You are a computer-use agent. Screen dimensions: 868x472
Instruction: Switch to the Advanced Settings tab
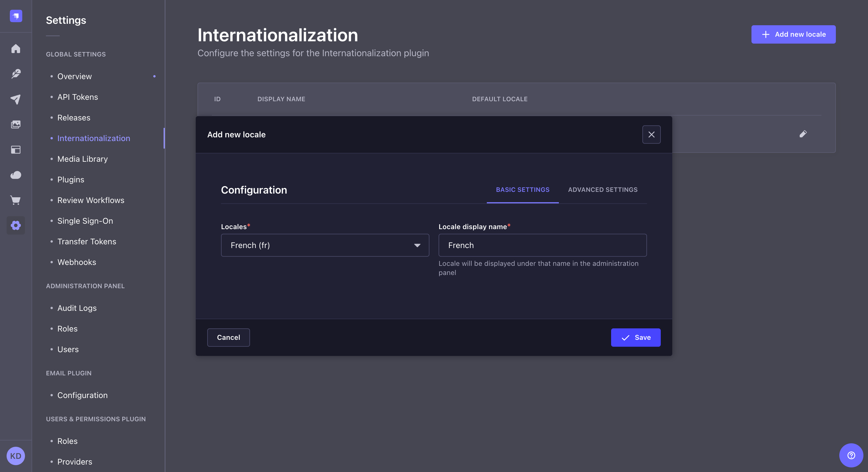pyautogui.click(x=602, y=190)
